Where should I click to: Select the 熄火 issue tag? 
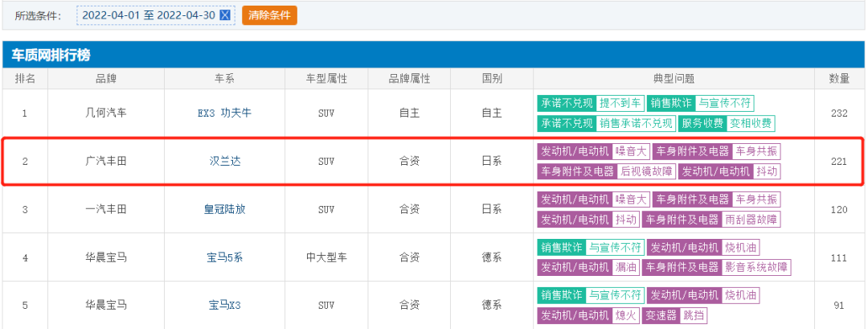(x=625, y=315)
